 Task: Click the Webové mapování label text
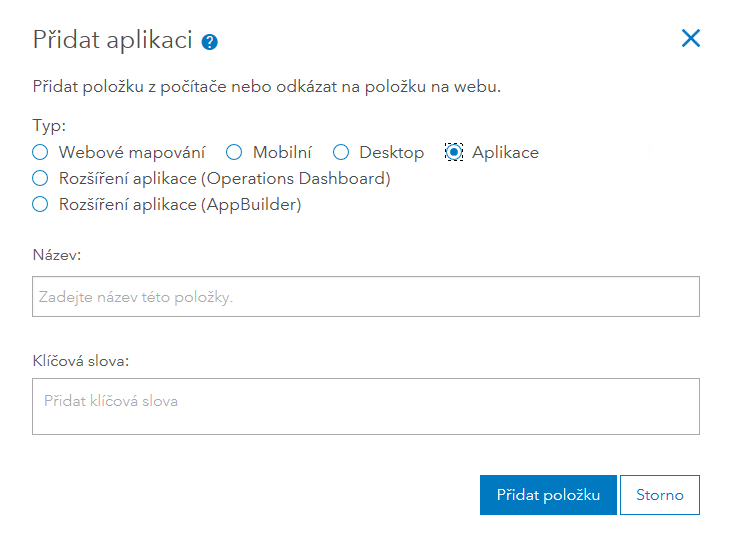(x=132, y=153)
